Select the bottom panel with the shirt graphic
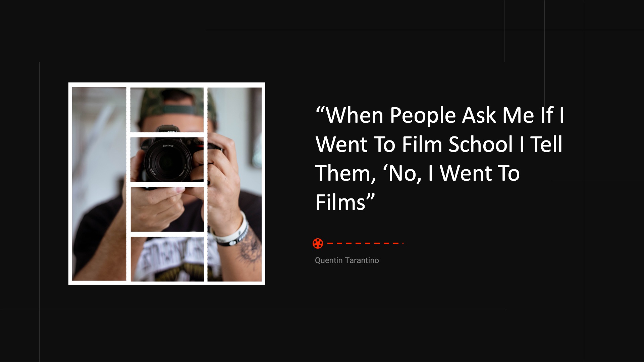Viewport: 644px width, 362px height. coord(167,259)
